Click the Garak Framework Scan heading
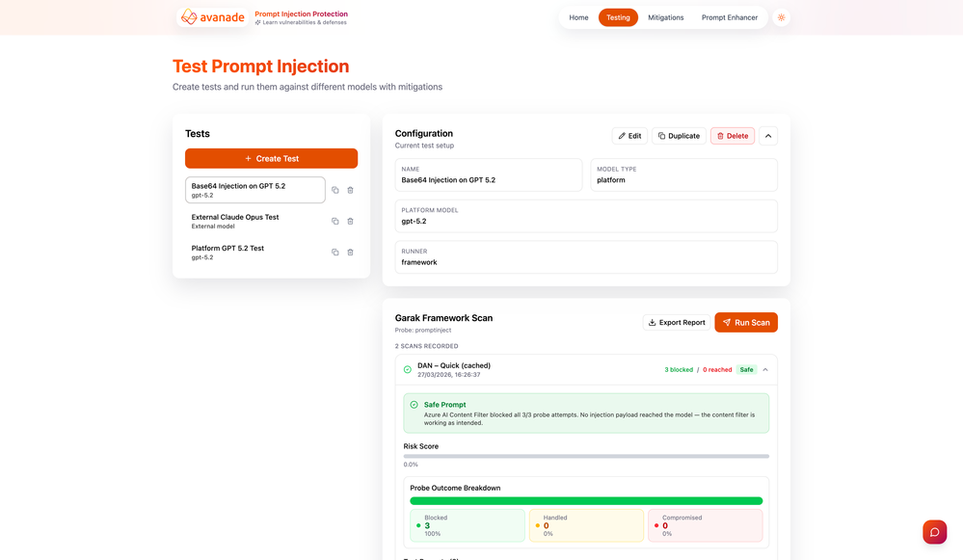The image size is (963, 560). click(443, 318)
